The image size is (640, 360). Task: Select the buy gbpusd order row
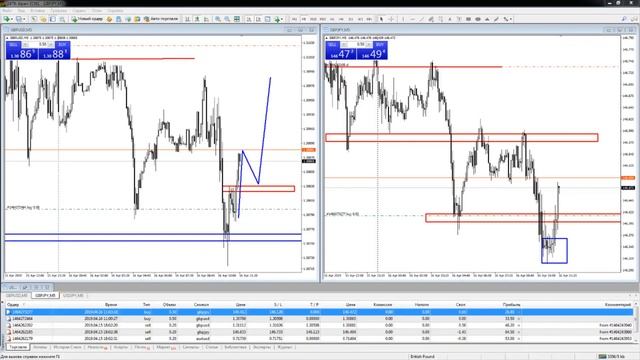pos(320,319)
